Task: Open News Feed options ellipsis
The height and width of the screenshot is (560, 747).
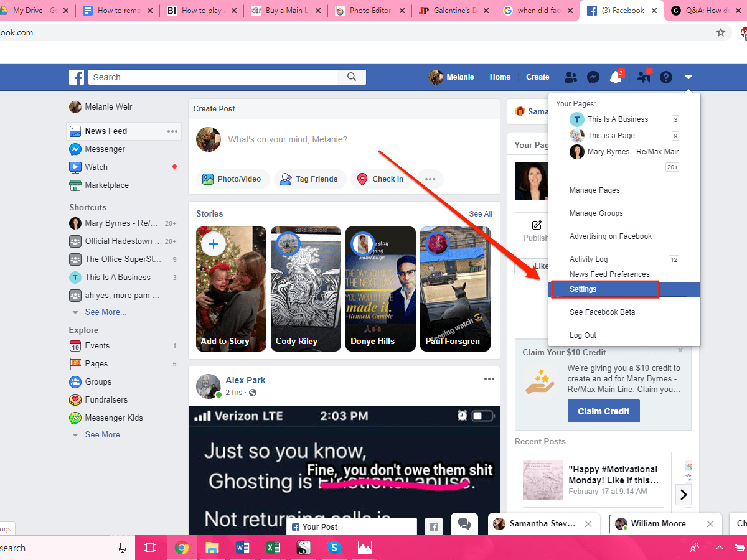Action: [x=172, y=131]
